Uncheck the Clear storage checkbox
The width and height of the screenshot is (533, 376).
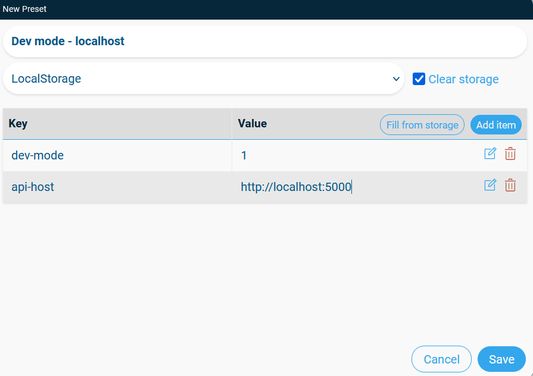pos(418,79)
